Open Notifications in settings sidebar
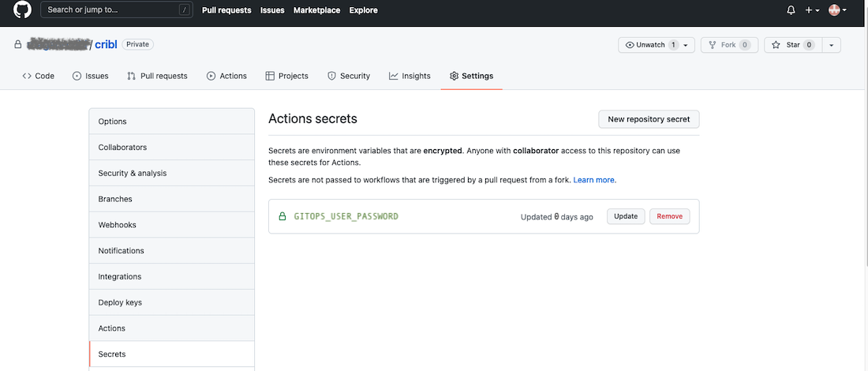This screenshot has width=868, height=371. [171, 251]
